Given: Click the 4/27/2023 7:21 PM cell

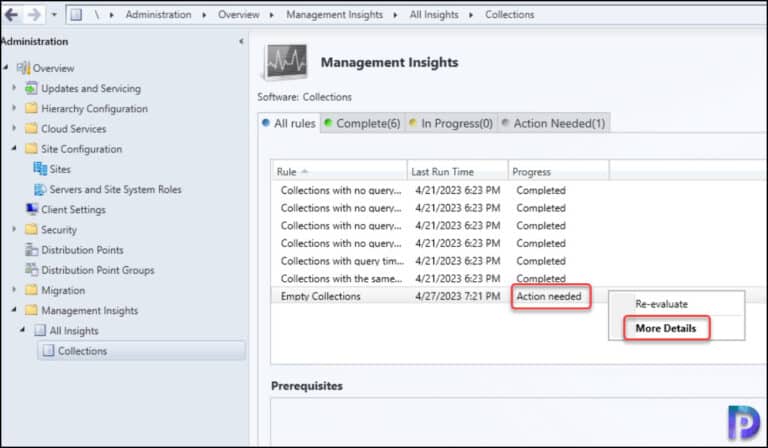Looking at the screenshot, I should coord(457,296).
